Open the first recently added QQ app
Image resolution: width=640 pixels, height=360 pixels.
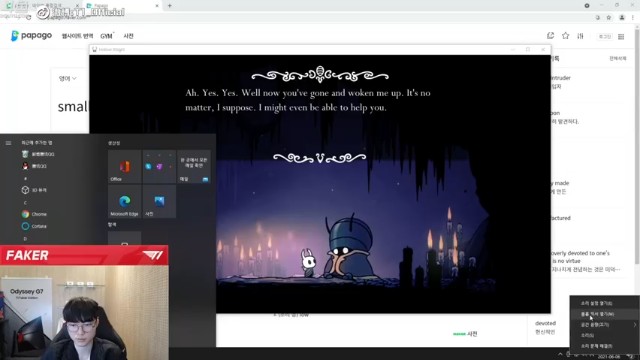[x=38, y=154]
